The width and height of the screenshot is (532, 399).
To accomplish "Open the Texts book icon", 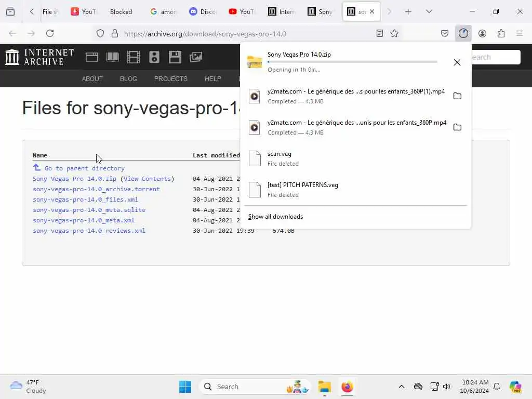I will (113, 57).
